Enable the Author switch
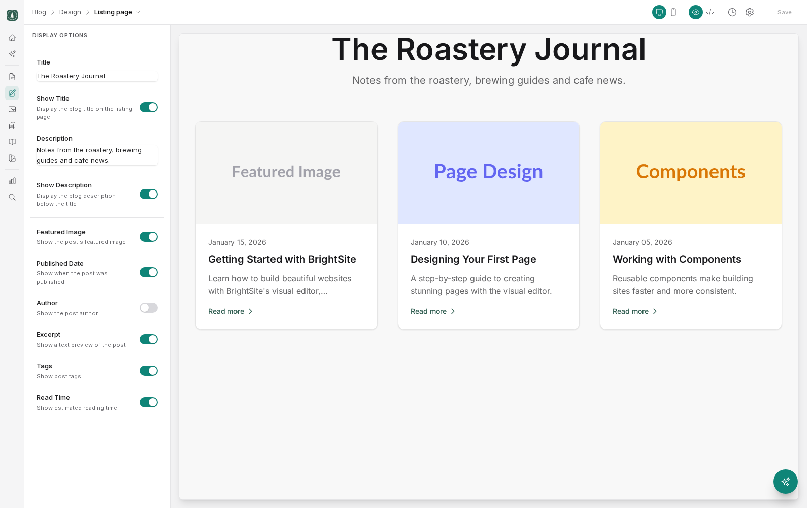Image resolution: width=812 pixels, height=508 pixels. pyautogui.click(x=149, y=308)
